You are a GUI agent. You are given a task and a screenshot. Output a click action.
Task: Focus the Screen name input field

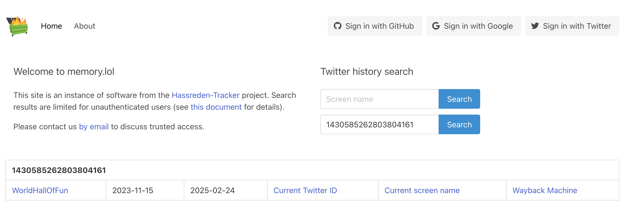click(x=380, y=99)
